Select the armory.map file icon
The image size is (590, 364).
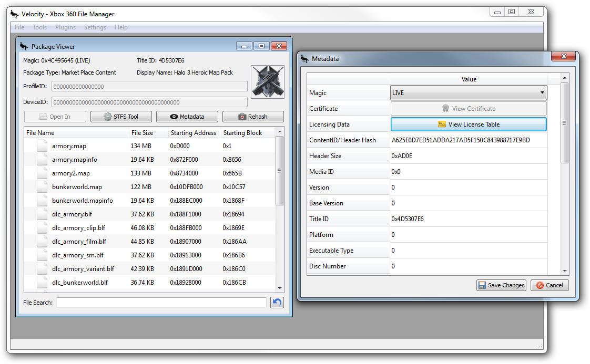(x=42, y=146)
